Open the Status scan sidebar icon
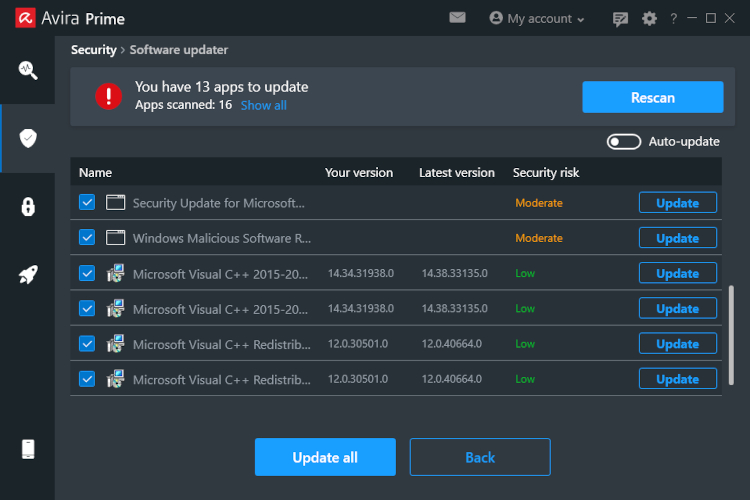This screenshot has width=750, height=500. tap(28, 70)
